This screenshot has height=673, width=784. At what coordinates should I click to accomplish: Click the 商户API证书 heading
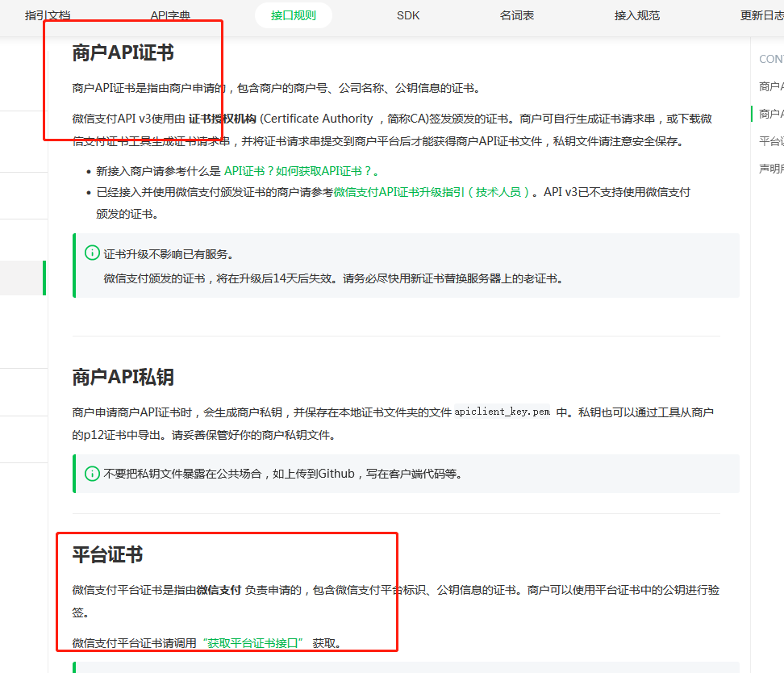point(123,52)
